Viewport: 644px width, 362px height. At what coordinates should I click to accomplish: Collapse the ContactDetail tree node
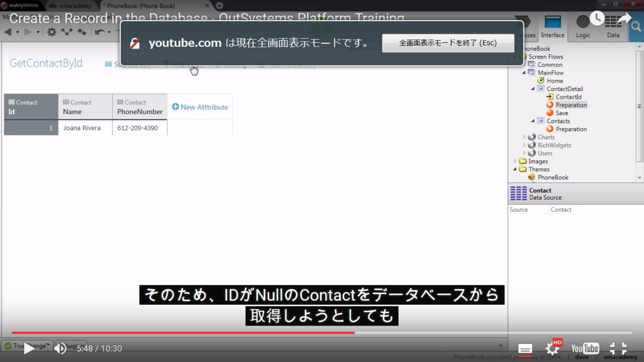(x=533, y=89)
